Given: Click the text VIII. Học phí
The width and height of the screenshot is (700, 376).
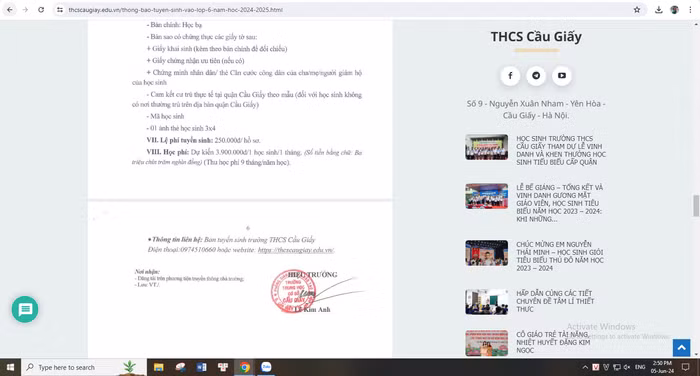Looking at the screenshot, I should 168,152.
